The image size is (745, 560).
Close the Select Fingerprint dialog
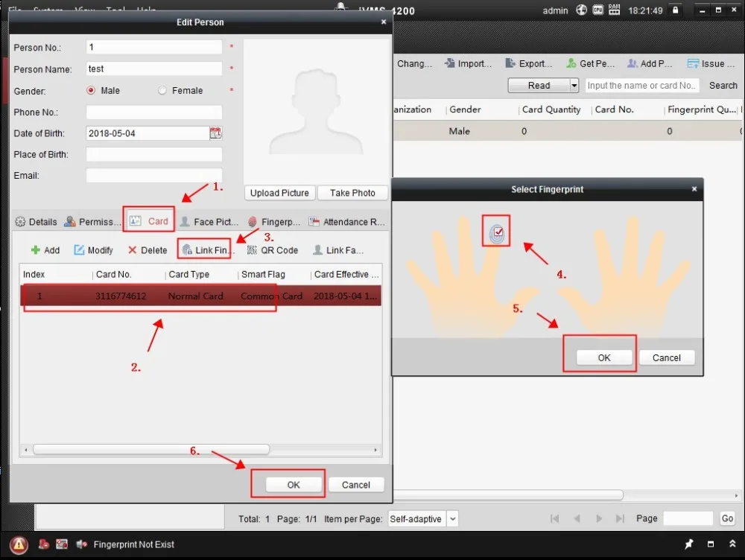694,189
